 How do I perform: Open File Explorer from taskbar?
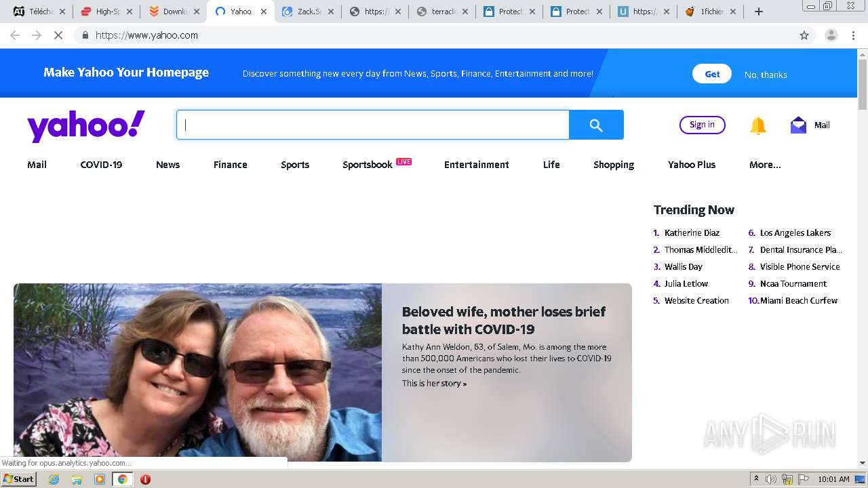[77, 479]
